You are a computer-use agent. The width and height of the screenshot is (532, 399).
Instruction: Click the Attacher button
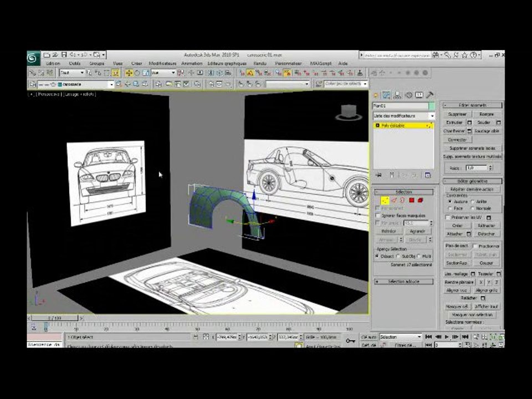(x=454, y=234)
